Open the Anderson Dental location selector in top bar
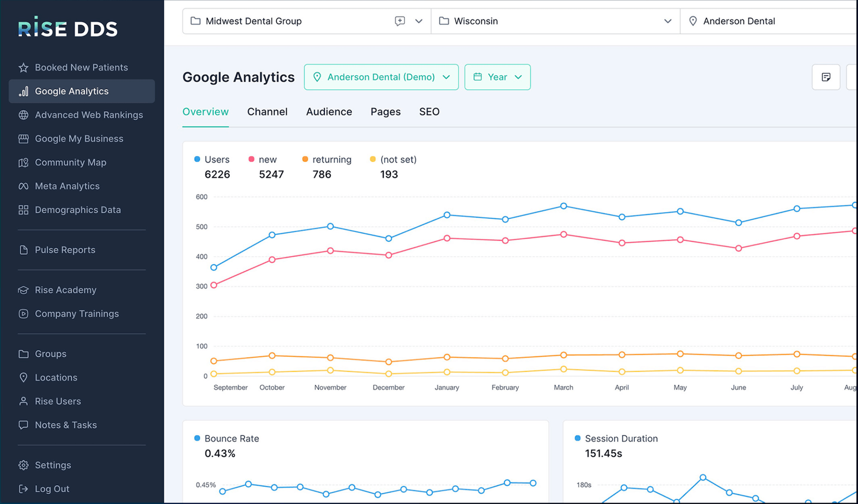 tap(768, 21)
